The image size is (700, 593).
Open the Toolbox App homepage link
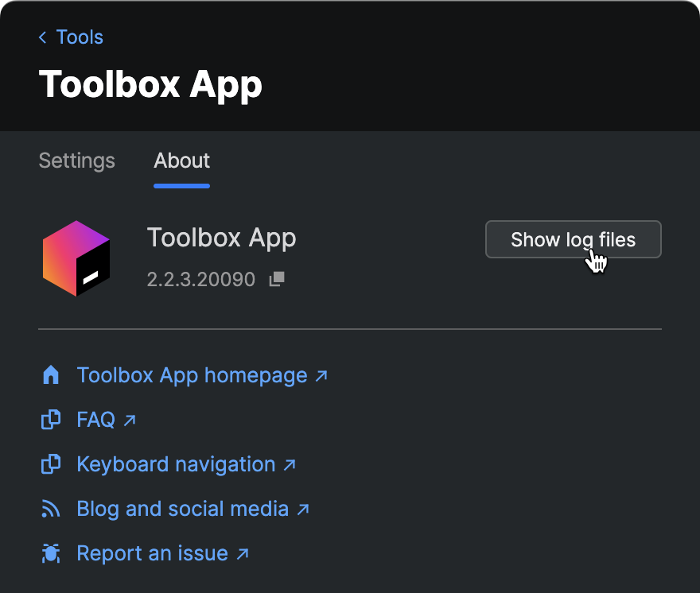pyautogui.click(x=191, y=374)
